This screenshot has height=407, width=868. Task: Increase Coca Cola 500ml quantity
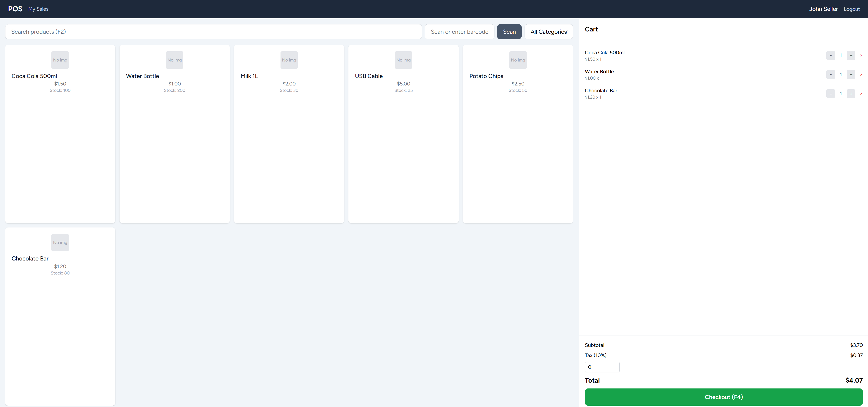[851, 56]
